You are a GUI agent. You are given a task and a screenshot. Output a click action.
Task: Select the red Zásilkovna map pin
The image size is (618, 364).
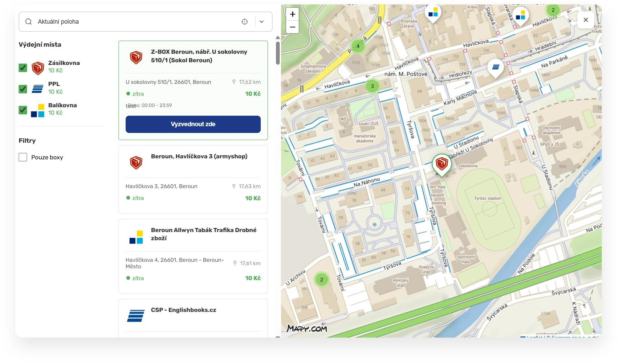(x=442, y=164)
